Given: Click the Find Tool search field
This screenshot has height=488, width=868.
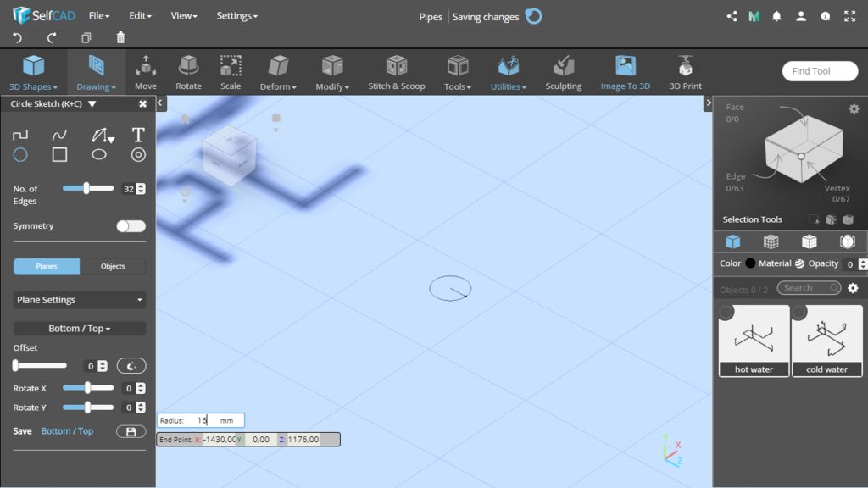Looking at the screenshot, I should (820, 71).
